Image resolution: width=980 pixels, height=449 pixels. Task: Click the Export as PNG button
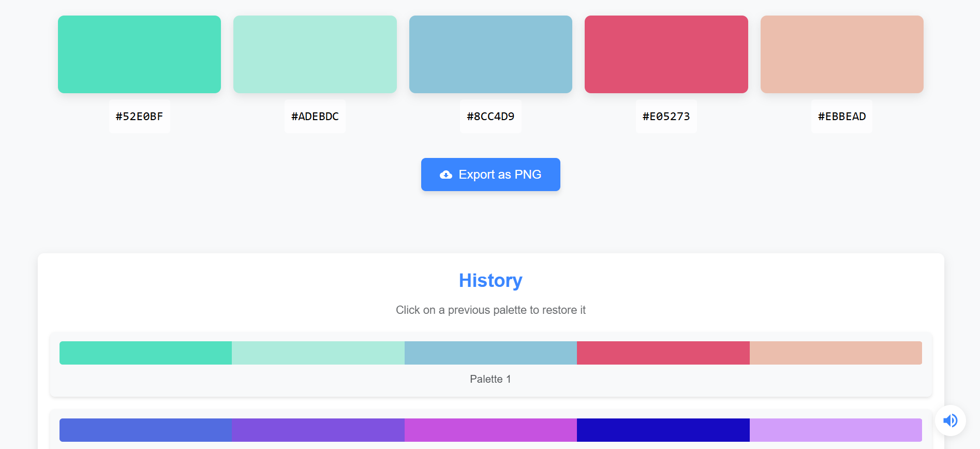491,175
